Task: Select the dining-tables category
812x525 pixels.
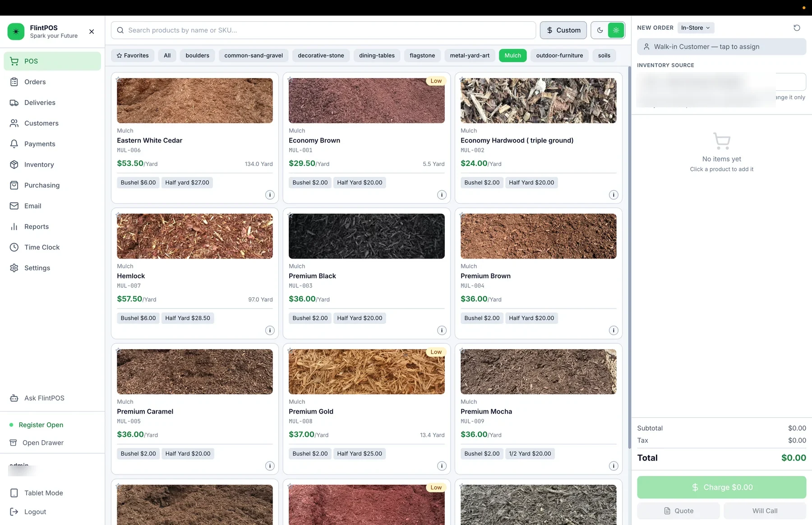Action: 377,55
